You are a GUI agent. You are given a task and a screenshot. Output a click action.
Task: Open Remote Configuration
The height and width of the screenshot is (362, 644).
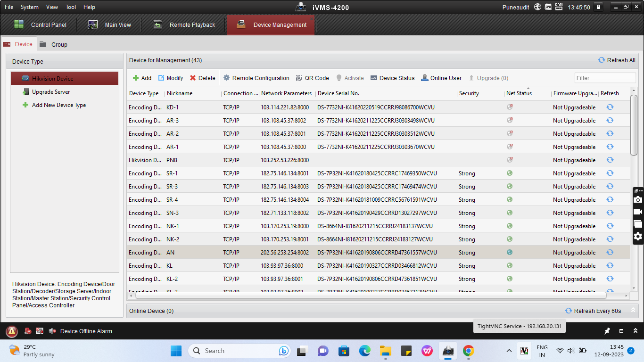pos(256,78)
